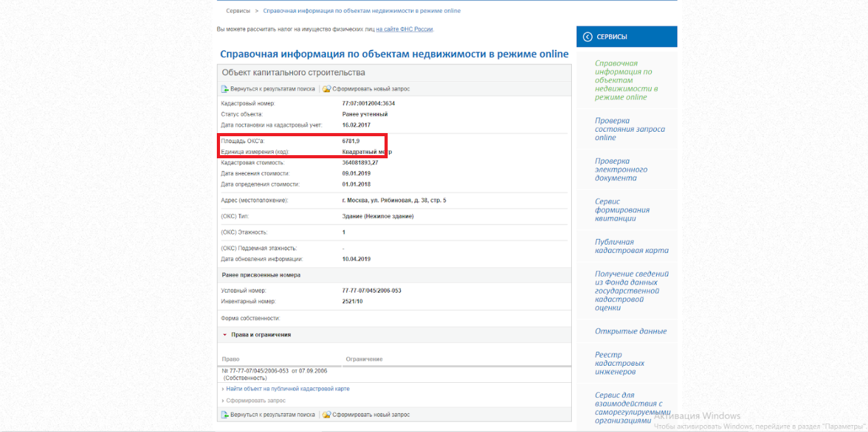Image resolution: width=868 pixels, height=432 pixels.
Task: Click registration date 16.02.2017
Action: pyautogui.click(x=357, y=125)
